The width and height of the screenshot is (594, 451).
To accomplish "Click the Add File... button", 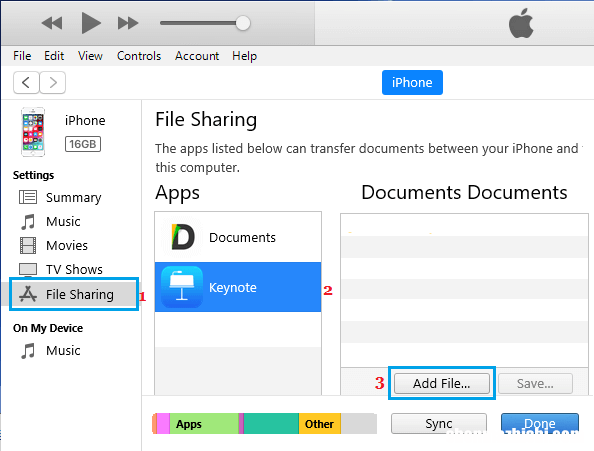I will (442, 384).
